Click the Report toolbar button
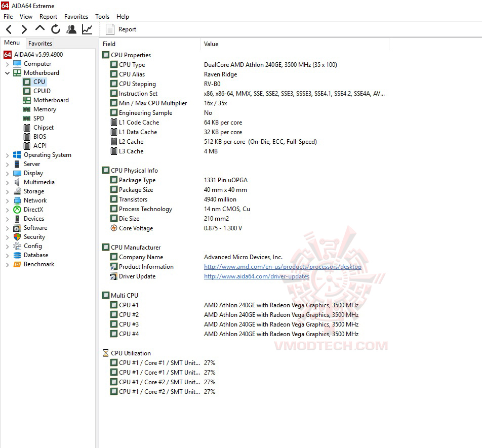The height and width of the screenshot is (448, 482). click(121, 29)
